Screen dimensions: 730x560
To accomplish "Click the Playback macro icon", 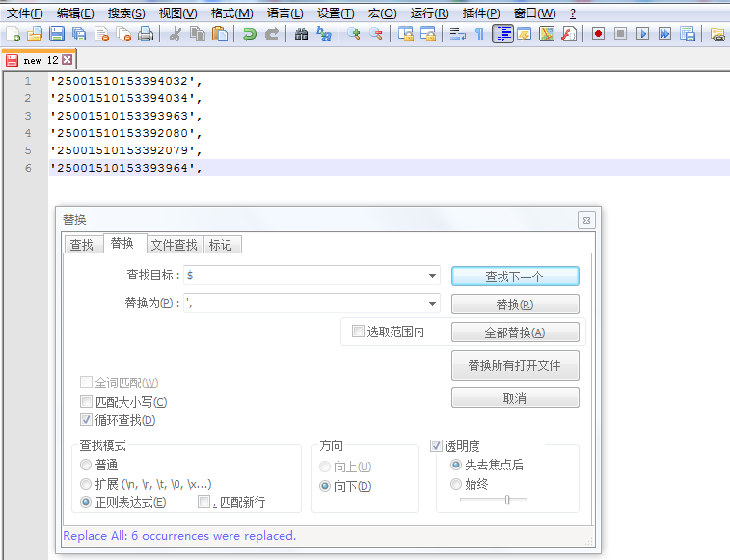I will click(643, 34).
